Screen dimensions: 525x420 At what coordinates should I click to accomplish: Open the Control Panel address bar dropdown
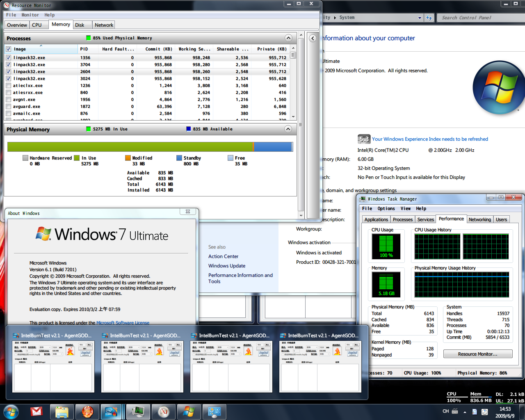[420, 18]
